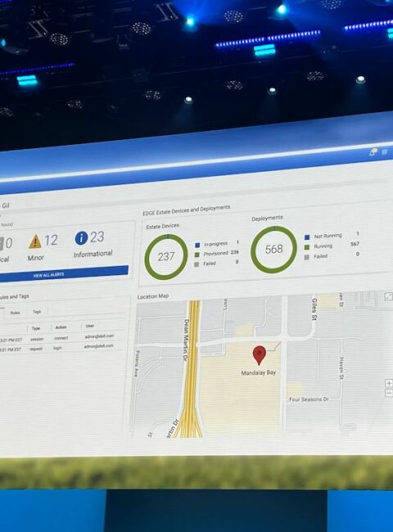The height and width of the screenshot is (532, 393).
Task: Switch to the Tags tab
Action: coord(37,312)
